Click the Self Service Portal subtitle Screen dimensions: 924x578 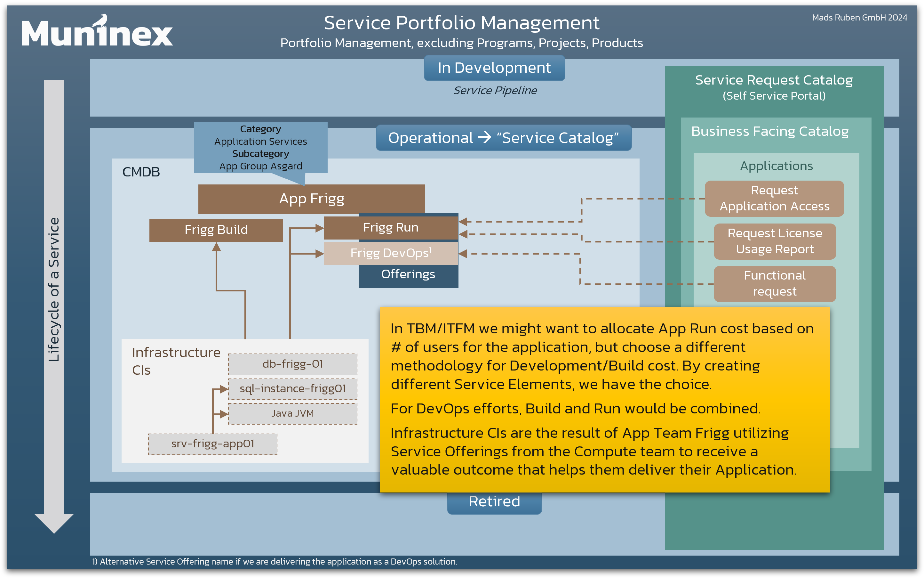click(x=774, y=96)
